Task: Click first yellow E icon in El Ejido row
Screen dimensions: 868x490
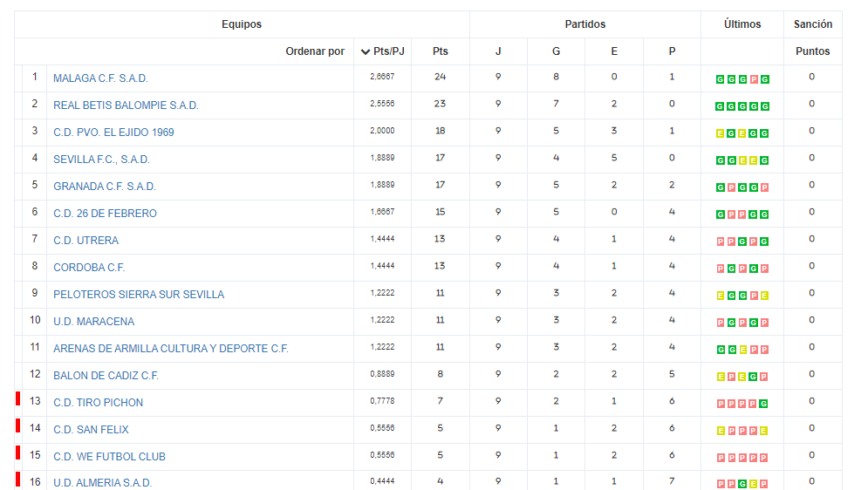Action: click(720, 134)
